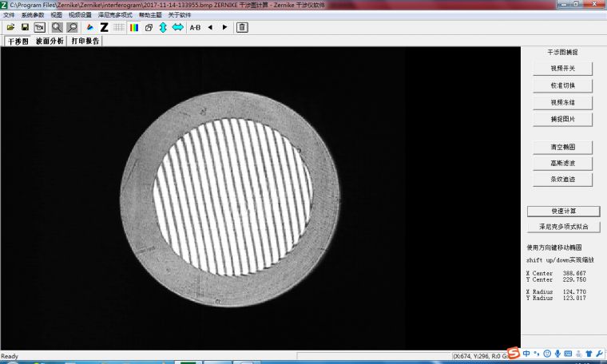Click the right-pointing arrow in toolbar
The height and width of the screenshot is (364, 607).
coord(224,27)
